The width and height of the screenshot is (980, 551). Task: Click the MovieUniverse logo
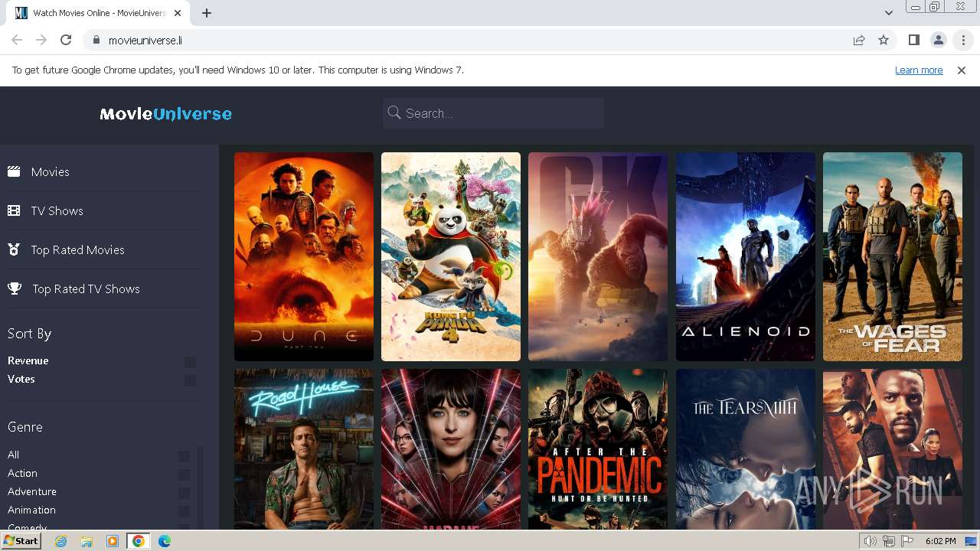[165, 114]
